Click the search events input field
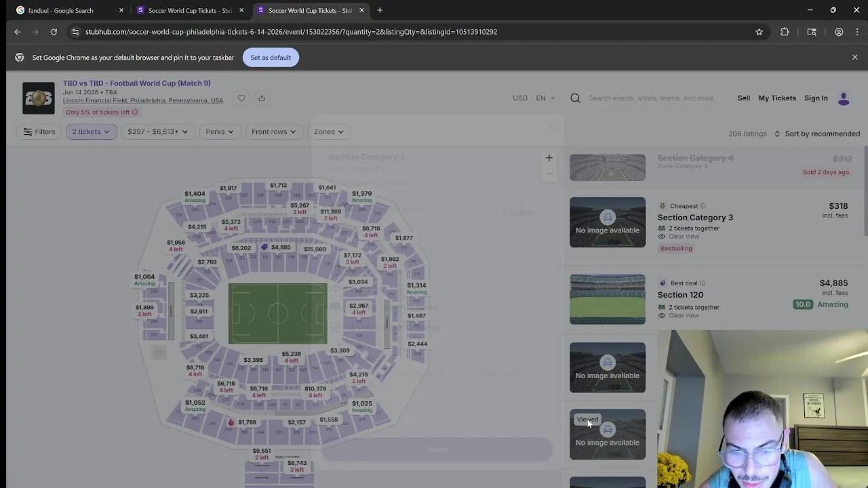 click(651, 98)
